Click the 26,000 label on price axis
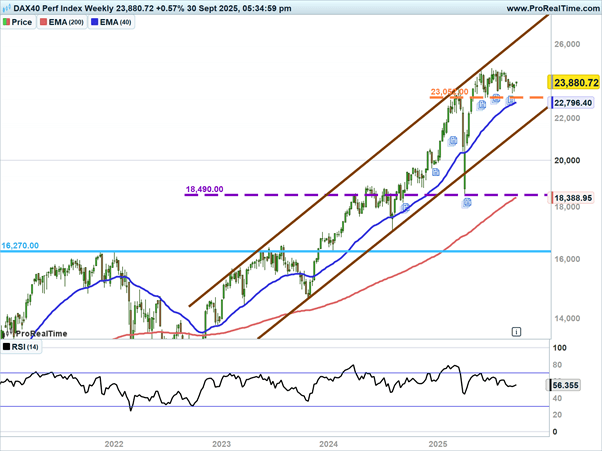 tap(567, 45)
